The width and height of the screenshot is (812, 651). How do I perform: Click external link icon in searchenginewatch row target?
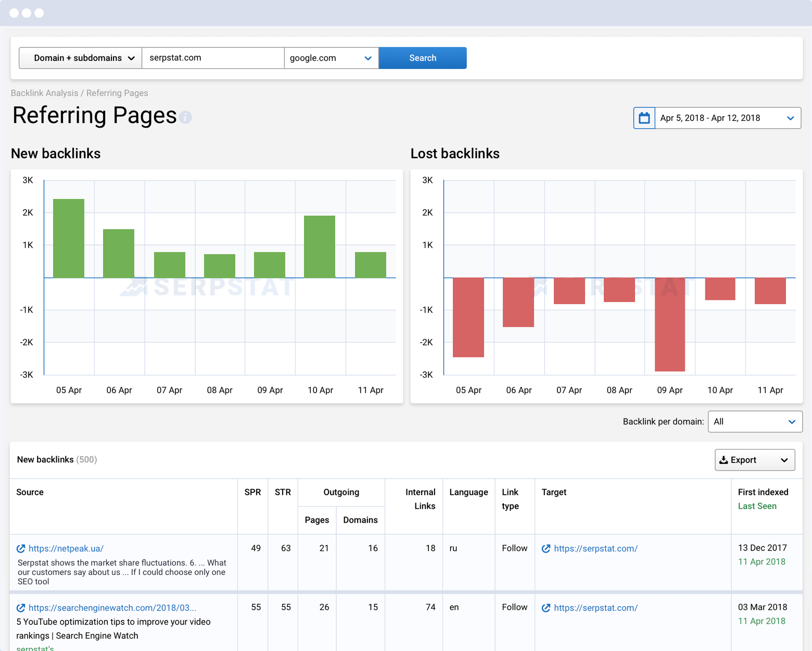pyautogui.click(x=546, y=608)
